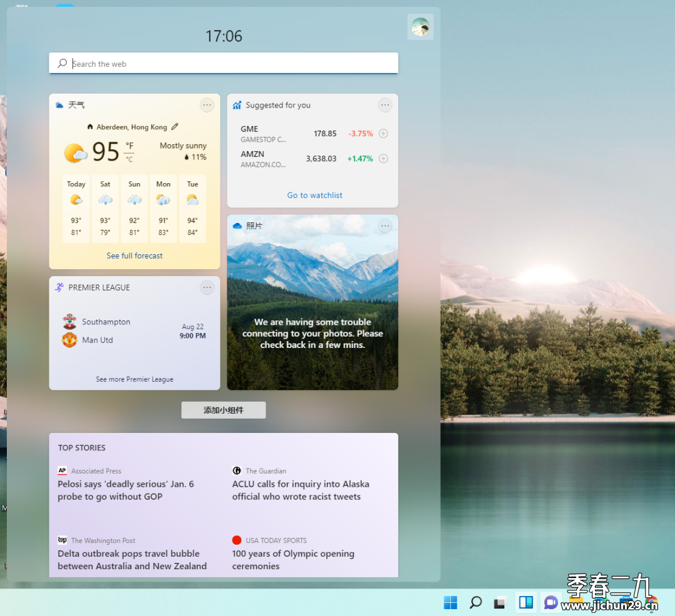The image size is (675, 616).
Task: Focus the Search the web field
Action: tap(223, 63)
